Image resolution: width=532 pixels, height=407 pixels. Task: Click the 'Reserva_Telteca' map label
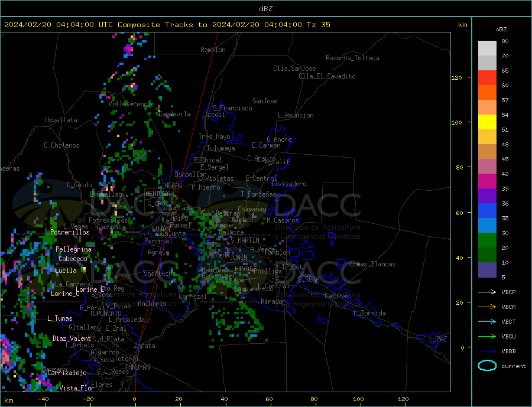(x=352, y=58)
